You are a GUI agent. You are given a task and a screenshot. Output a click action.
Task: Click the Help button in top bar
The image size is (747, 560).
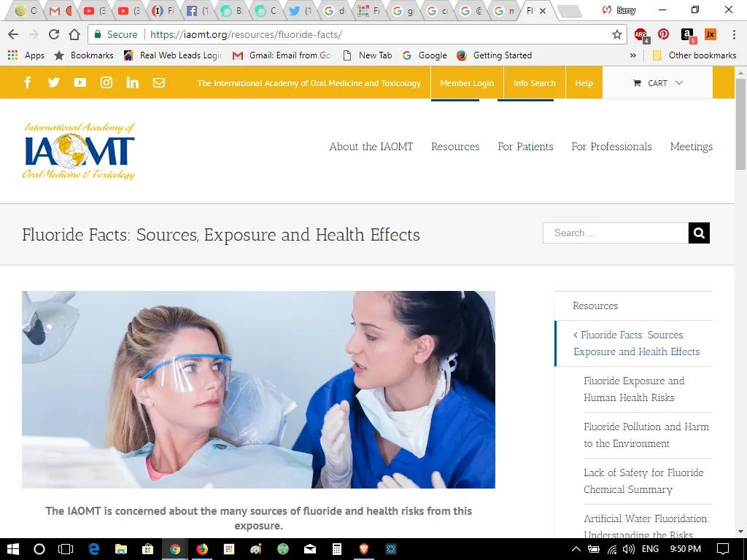click(x=584, y=83)
